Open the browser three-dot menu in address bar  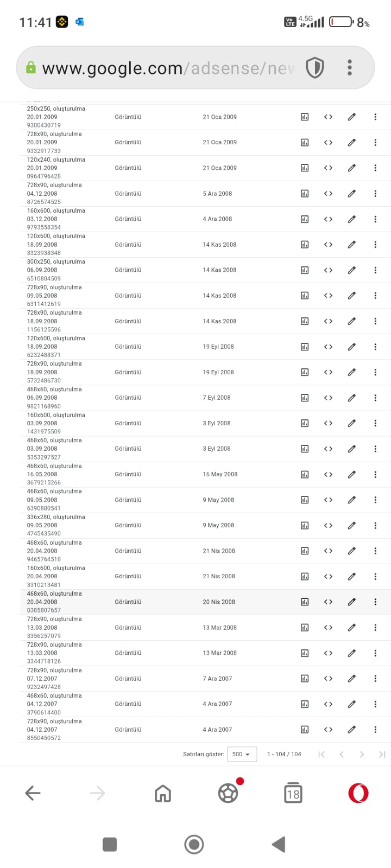coord(350,68)
